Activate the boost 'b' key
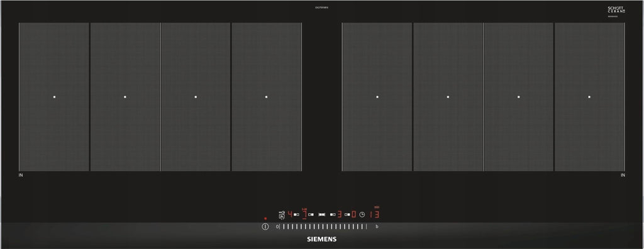This screenshot has height=249, width=644. tap(377, 226)
